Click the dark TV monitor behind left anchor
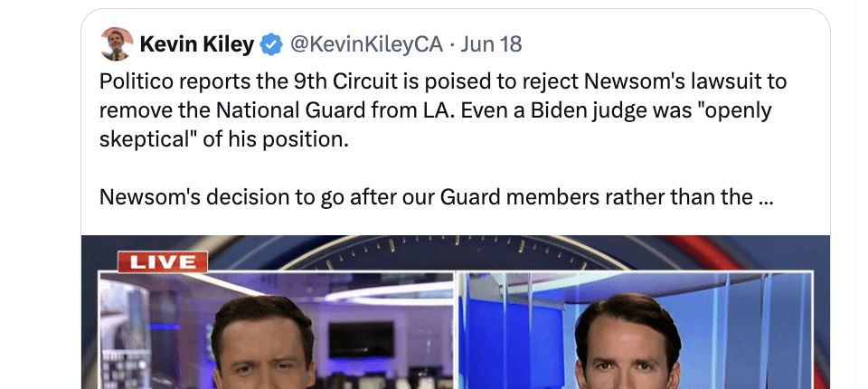The image size is (868, 389). (361, 339)
